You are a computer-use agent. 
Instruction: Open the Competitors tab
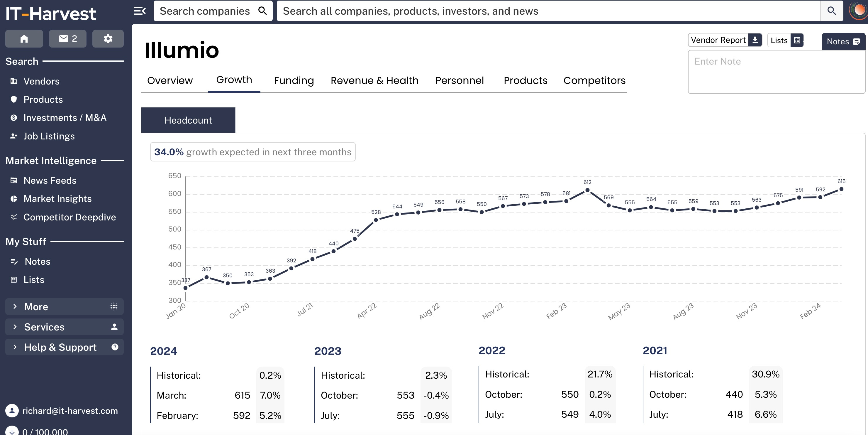click(x=594, y=80)
